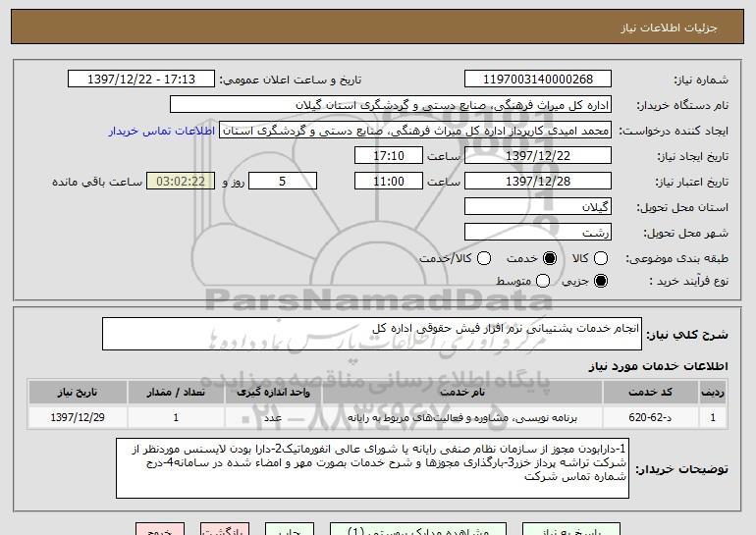
Task: Select the خدمت radio button
Action: tap(550, 258)
